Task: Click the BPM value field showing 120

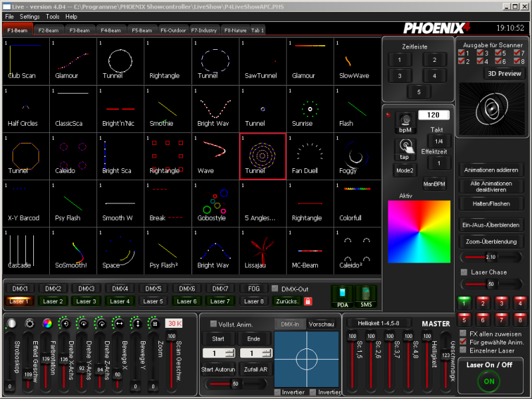Action: tap(434, 115)
